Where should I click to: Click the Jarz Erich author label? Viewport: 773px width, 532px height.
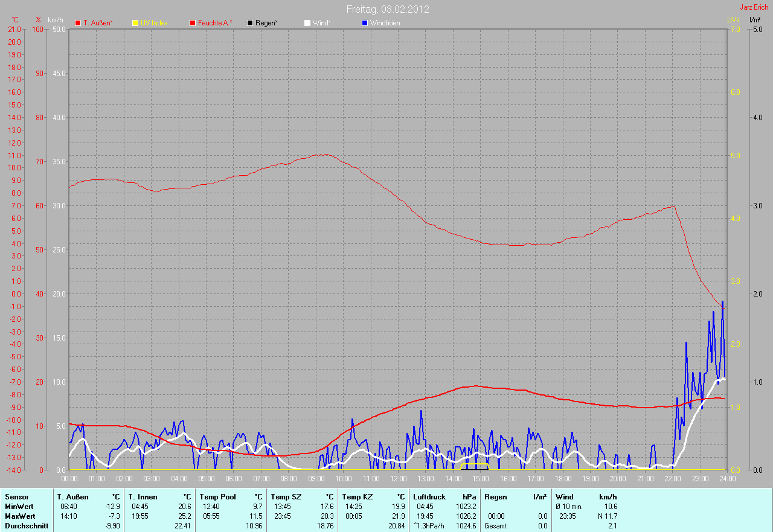click(754, 7)
